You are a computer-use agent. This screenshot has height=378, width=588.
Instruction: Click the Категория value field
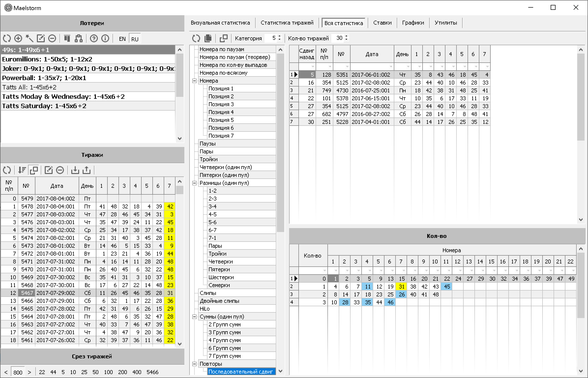[x=271, y=38]
